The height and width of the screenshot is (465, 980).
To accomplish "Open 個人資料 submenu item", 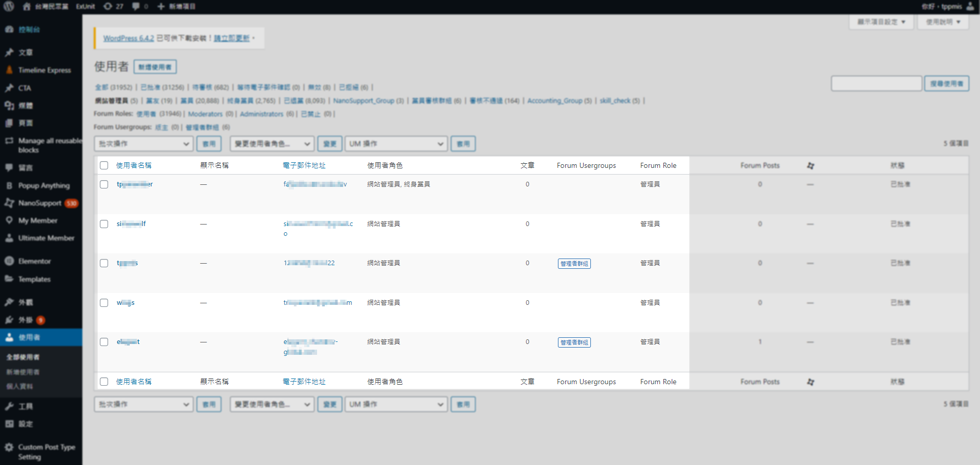I will 20,386.
